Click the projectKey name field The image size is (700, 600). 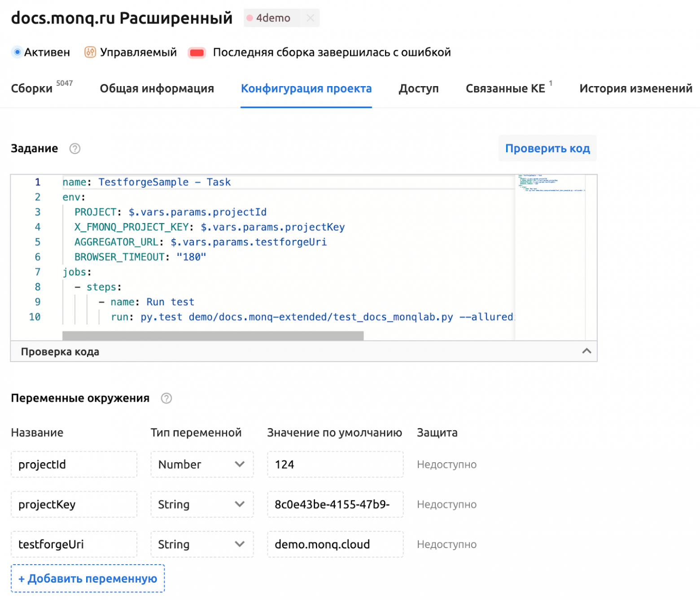coord(74,504)
